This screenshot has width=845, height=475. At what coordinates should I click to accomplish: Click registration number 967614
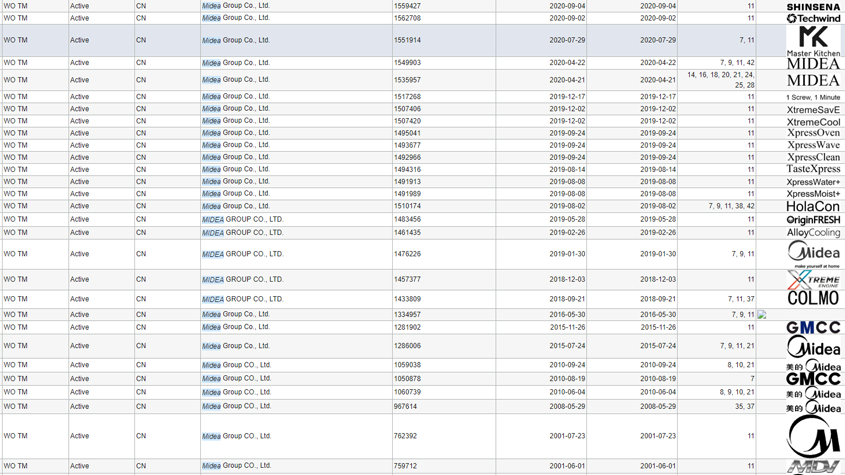pyautogui.click(x=405, y=407)
